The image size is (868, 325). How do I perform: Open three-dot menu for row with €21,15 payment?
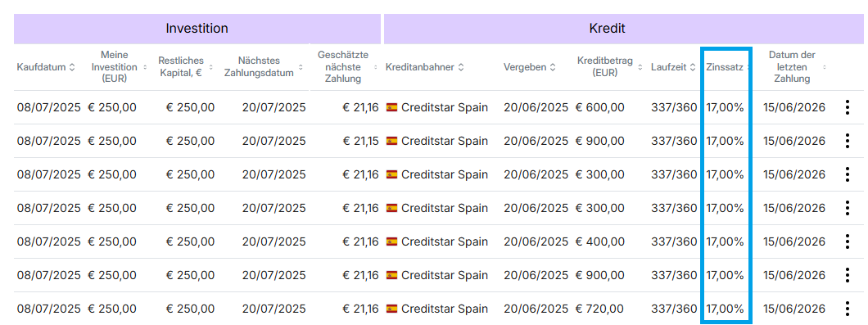point(848,141)
